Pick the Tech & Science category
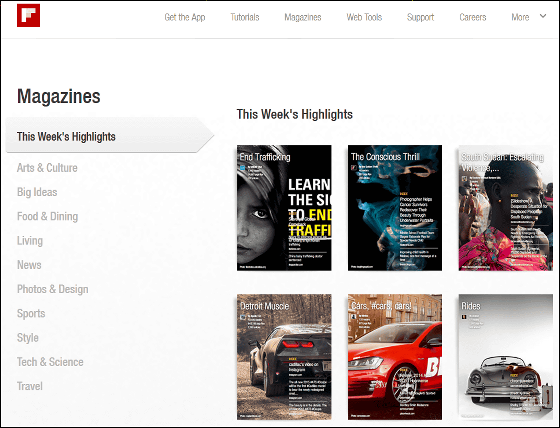 pos(50,362)
